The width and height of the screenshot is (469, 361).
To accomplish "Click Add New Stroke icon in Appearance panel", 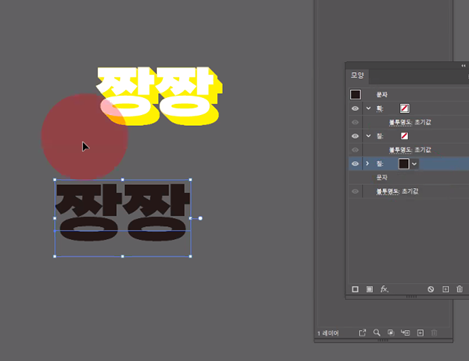I will (355, 289).
